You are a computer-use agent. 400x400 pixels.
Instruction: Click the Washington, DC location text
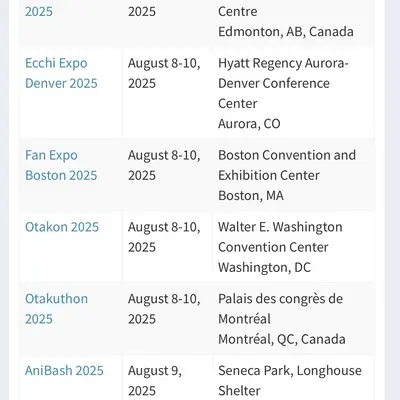click(x=264, y=267)
